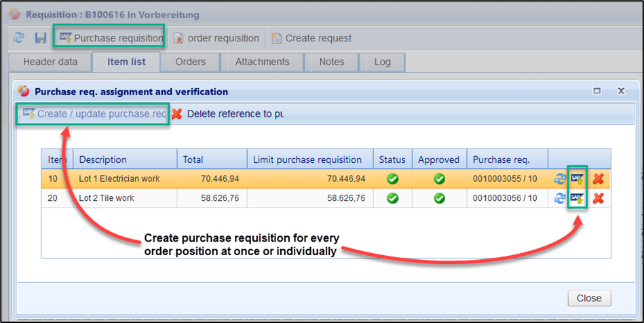The width and height of the screenshot is (644, 323).
Task: Click the save floppy disk icon
Action: (x=41, y=38)
